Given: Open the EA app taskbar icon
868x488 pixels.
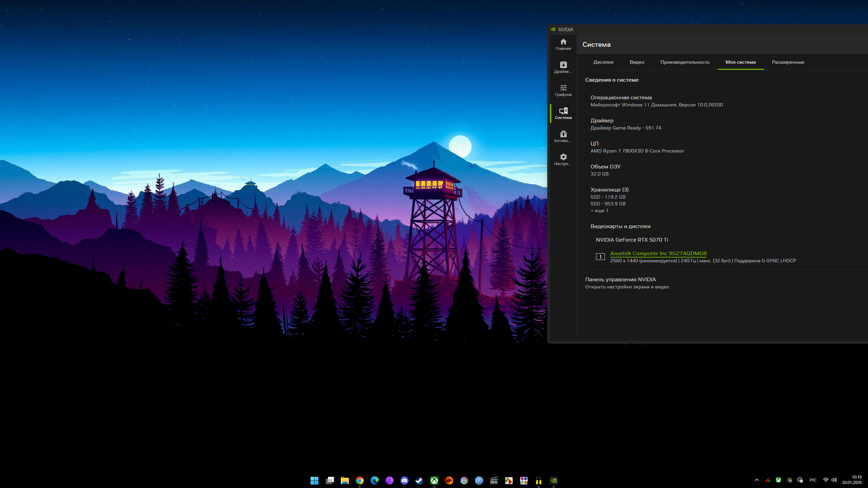Looking at the screenshot, I should click(449, 480).
